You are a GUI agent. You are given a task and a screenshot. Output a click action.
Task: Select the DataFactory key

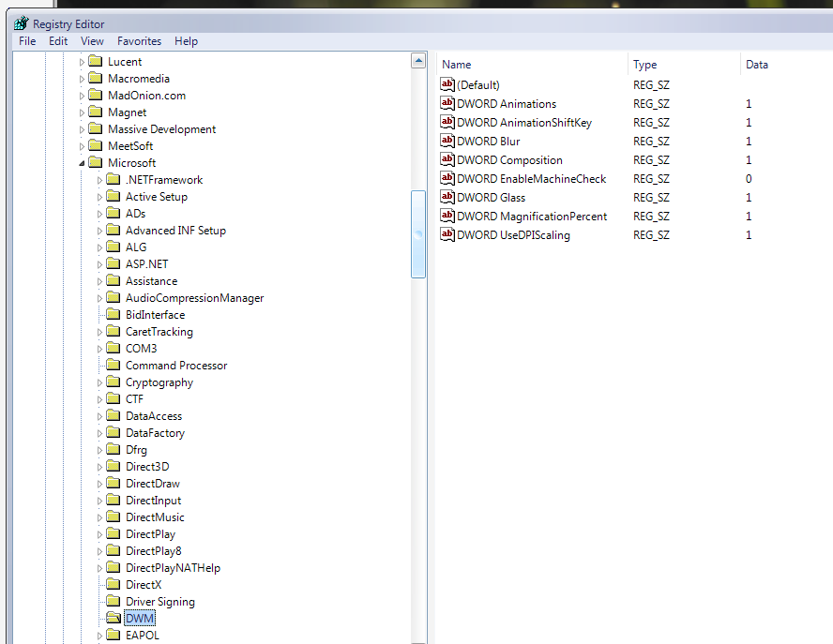155,433
